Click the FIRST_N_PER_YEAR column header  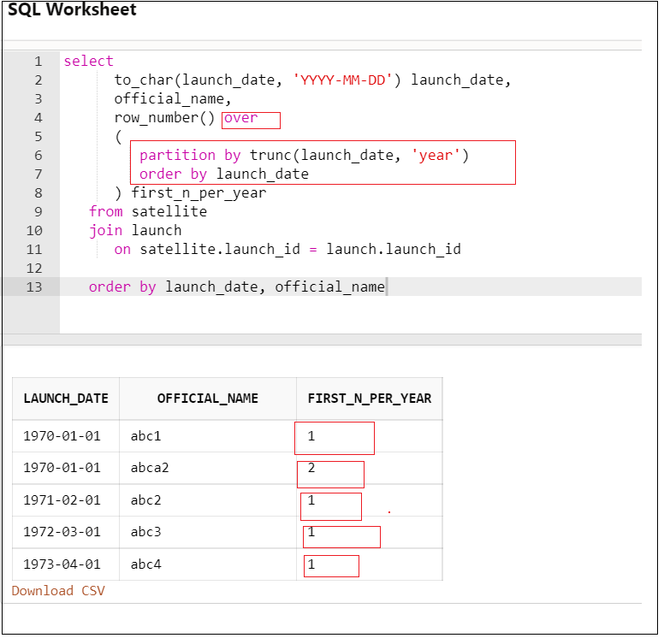(370, 399)
